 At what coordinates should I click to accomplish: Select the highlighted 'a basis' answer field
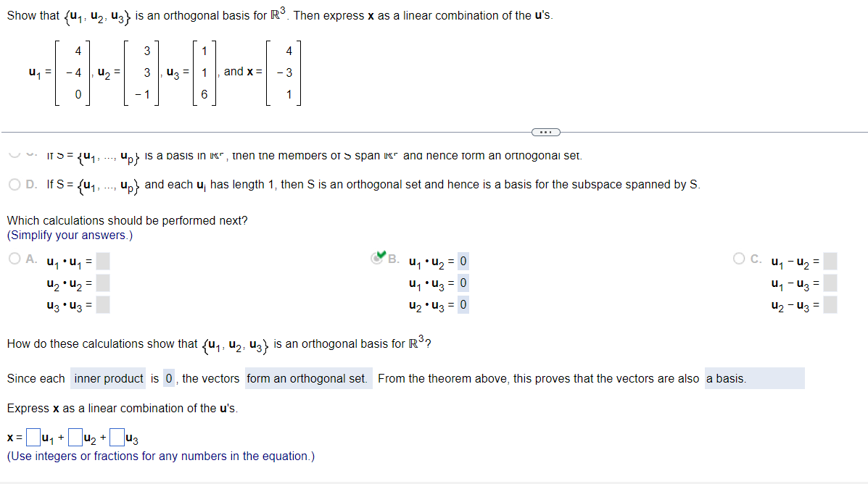[755, 377]
